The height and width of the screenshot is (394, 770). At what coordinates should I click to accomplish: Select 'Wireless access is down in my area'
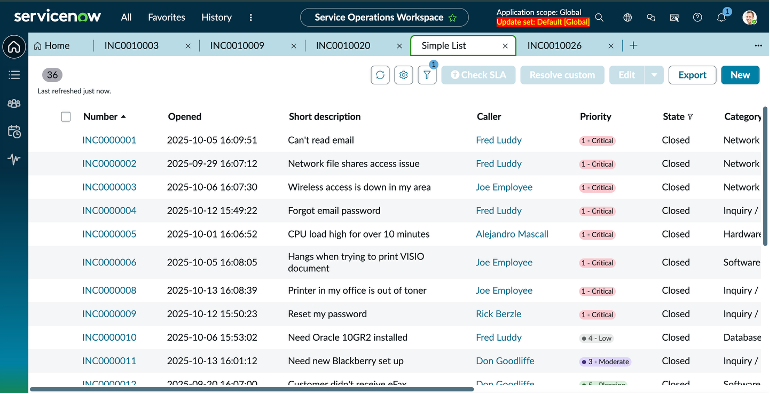pos(359,187)
